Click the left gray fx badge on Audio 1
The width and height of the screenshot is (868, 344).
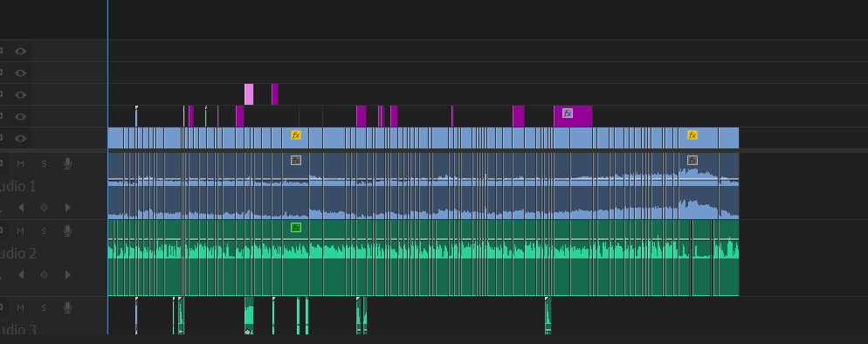coord(296,161)
